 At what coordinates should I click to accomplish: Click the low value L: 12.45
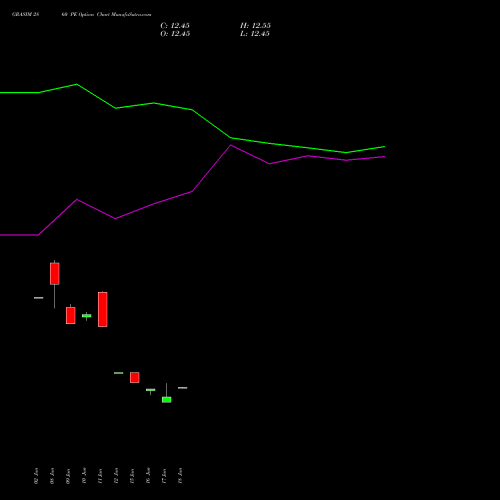click(x=255, y=34)
